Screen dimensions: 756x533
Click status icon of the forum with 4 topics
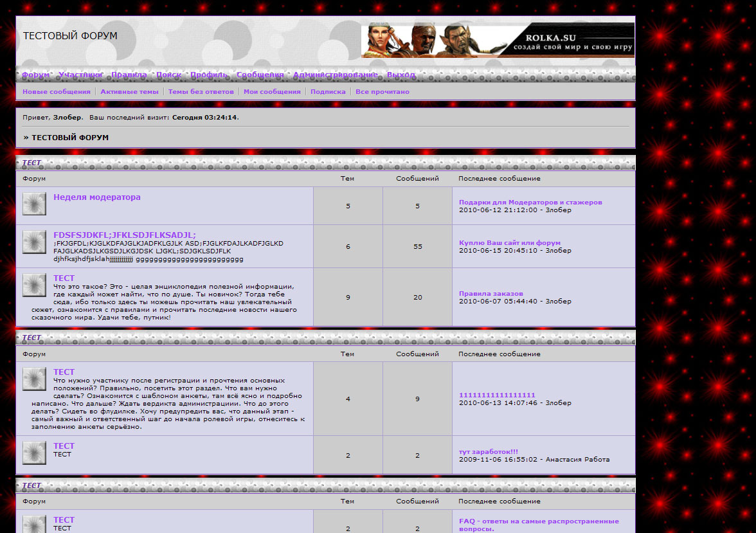tap(34, 379)
